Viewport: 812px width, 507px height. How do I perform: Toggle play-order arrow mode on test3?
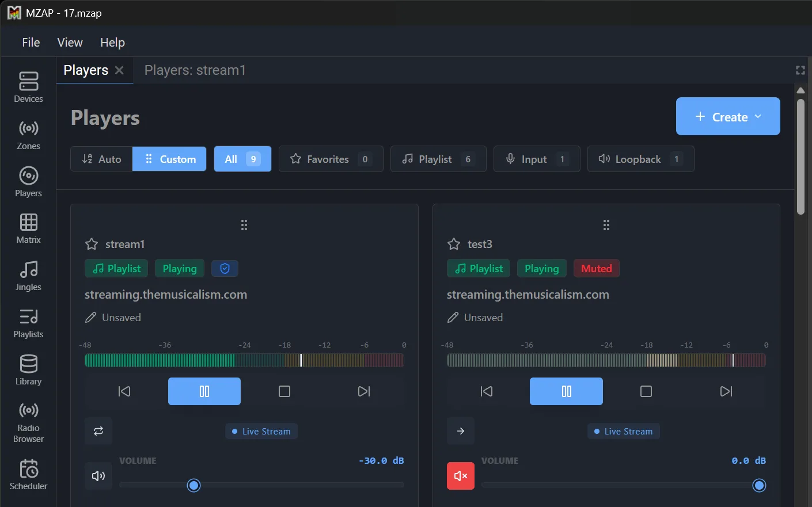461,431
